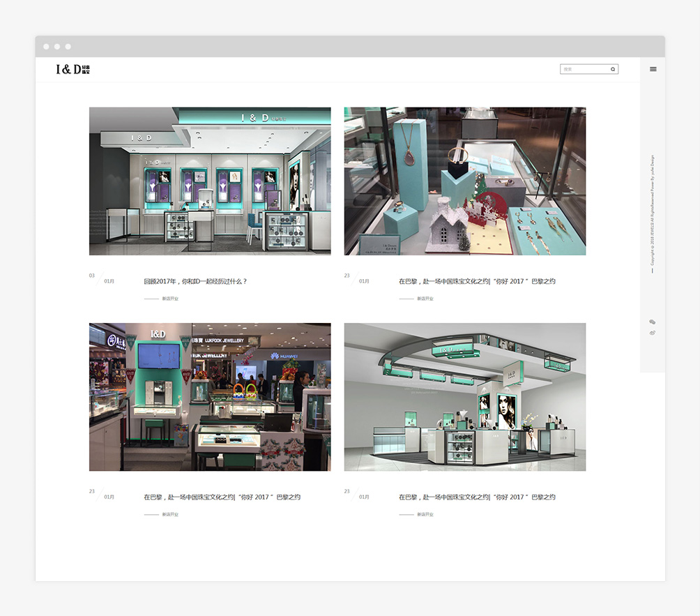Focus the 搜索 search input field

coord(584,69)
